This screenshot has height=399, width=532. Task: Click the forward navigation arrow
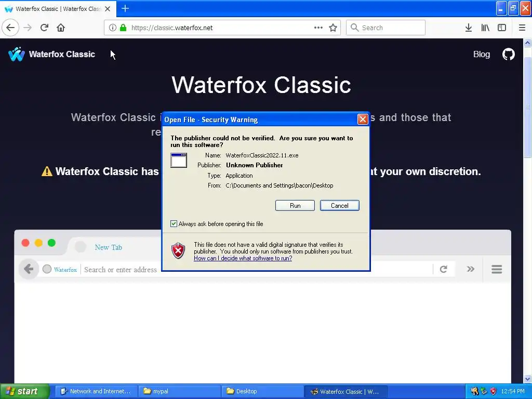pos(28,28)
